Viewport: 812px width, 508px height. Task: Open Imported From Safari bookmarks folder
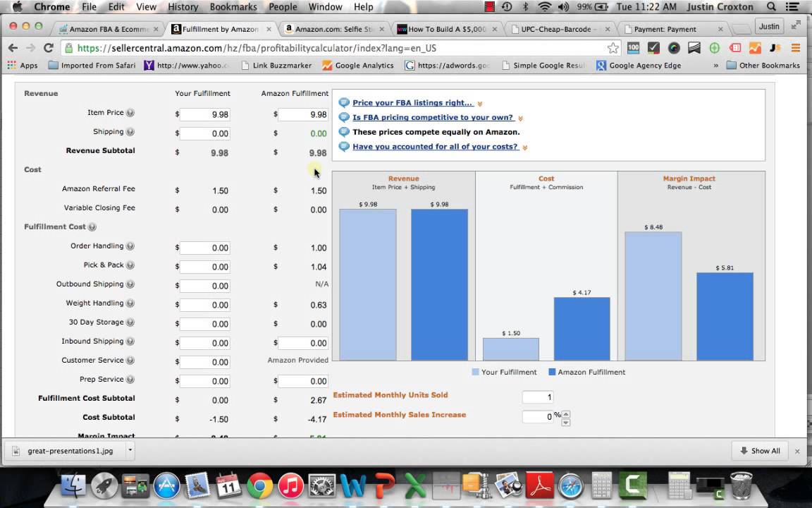92,66
